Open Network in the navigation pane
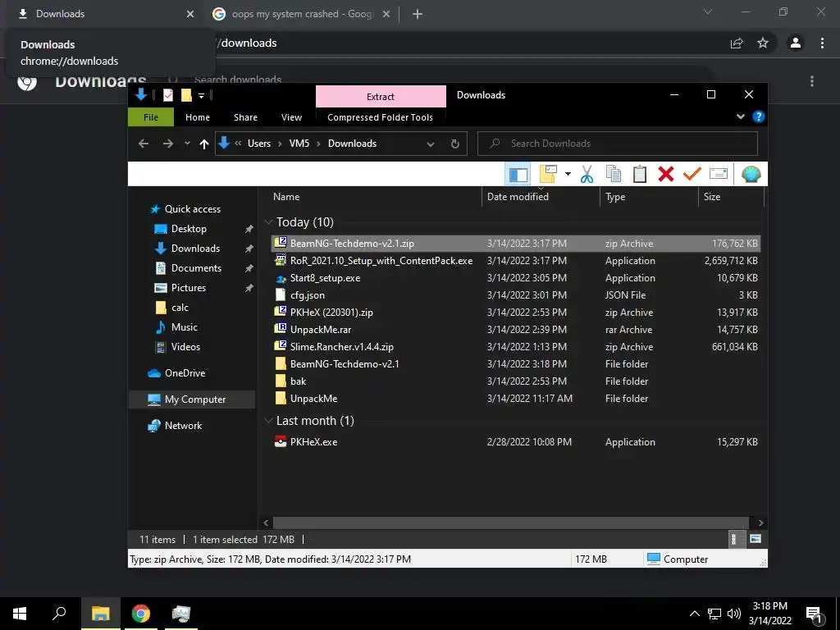The image size is (840, 630). (x=183, y=426)
